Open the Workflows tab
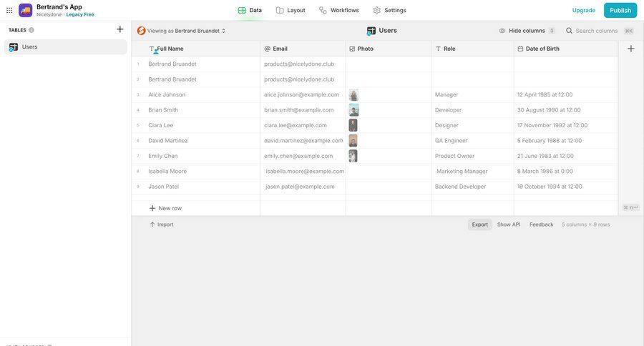 click(339, 10)
